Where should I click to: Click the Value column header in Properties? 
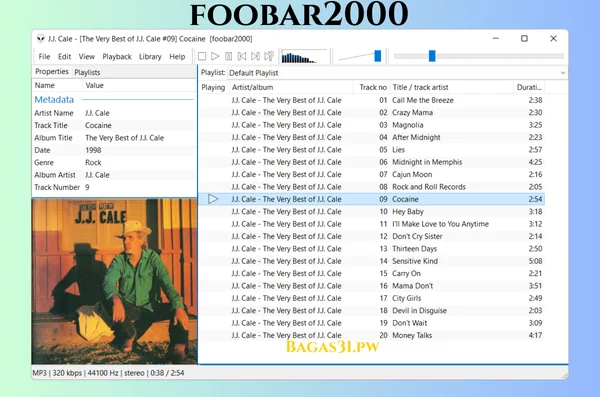tap(140, 85)
